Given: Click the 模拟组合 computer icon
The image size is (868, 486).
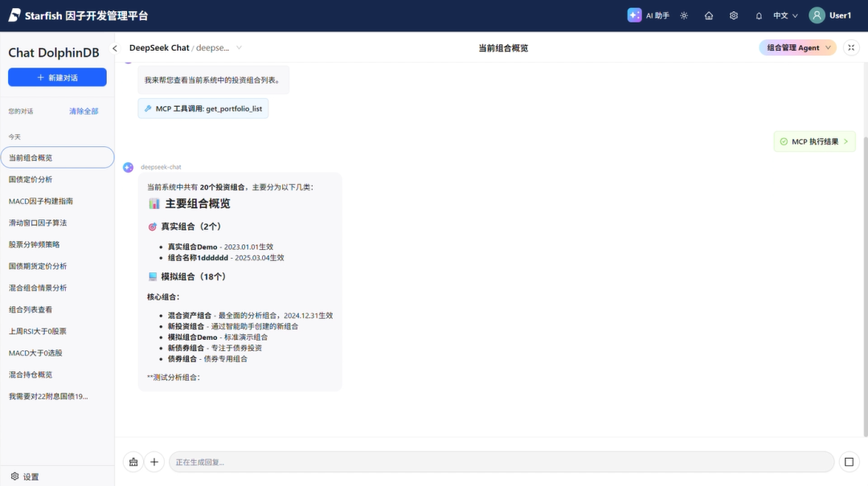Looking at the screenshot, I should tap(152, 276).
